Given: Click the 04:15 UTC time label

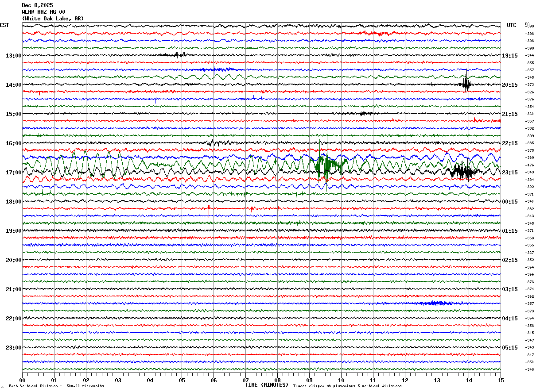Looking at the screenshot, I should pyautogui.click(x=510, y=319).
